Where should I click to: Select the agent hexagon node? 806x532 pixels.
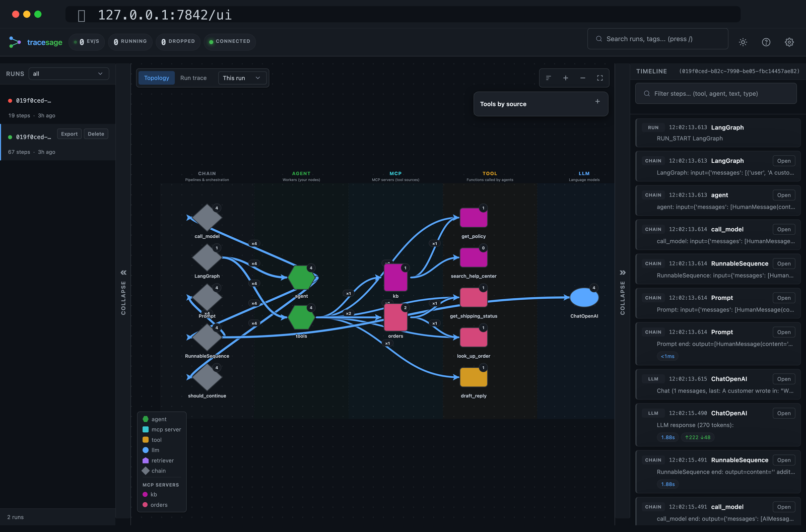point(301,278)
